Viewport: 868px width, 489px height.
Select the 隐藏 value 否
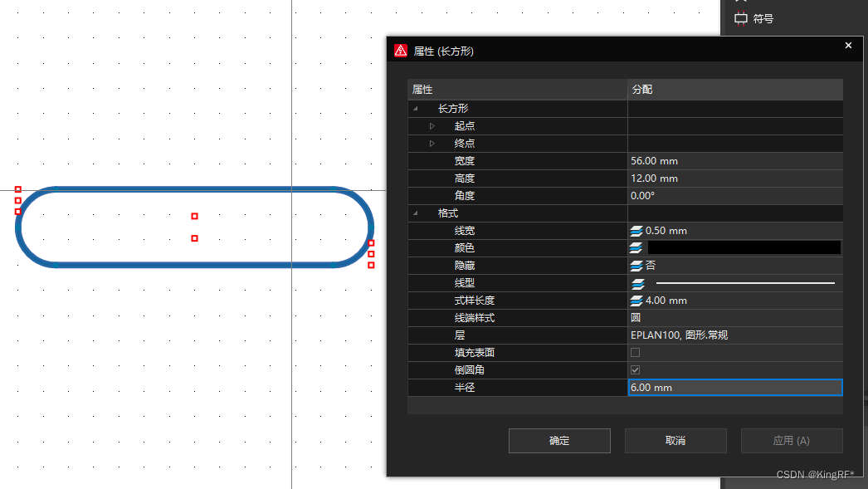[651, 266]
